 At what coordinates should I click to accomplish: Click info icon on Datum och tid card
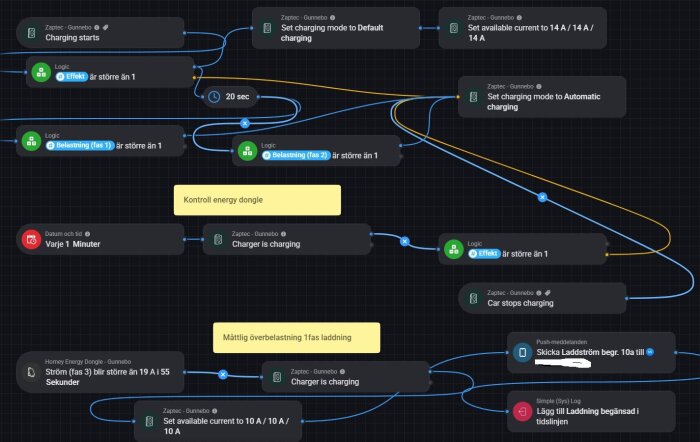87,234
